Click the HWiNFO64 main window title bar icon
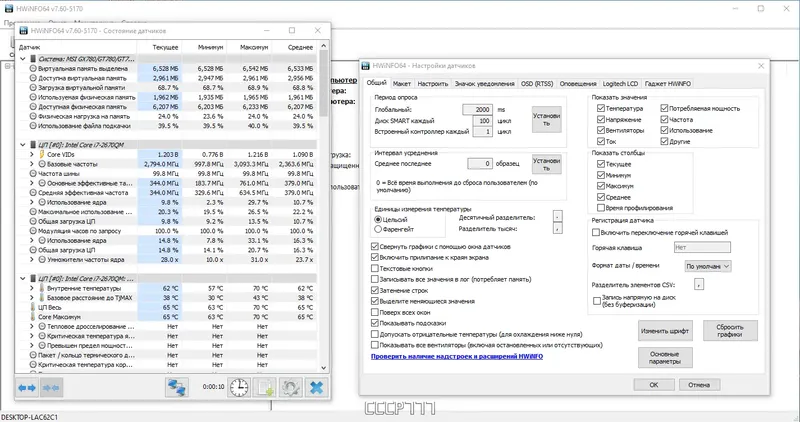The width and height of the screenshot is (800, 422). (9, 9)
